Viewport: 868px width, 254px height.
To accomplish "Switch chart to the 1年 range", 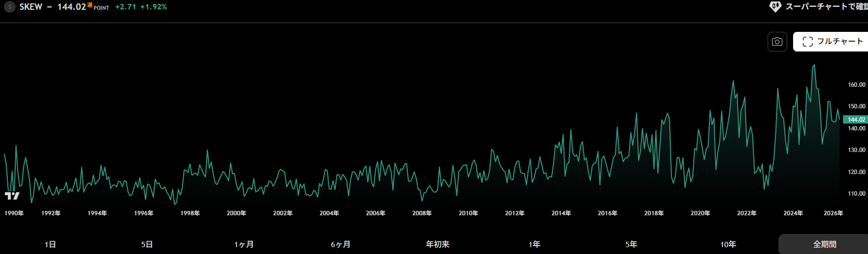I will 535,244.
